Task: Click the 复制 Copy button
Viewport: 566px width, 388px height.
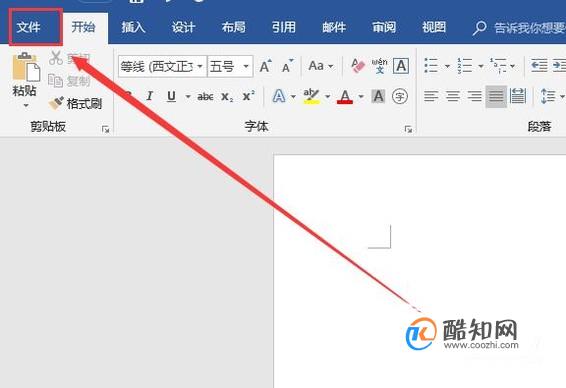Action: point(69,82)
